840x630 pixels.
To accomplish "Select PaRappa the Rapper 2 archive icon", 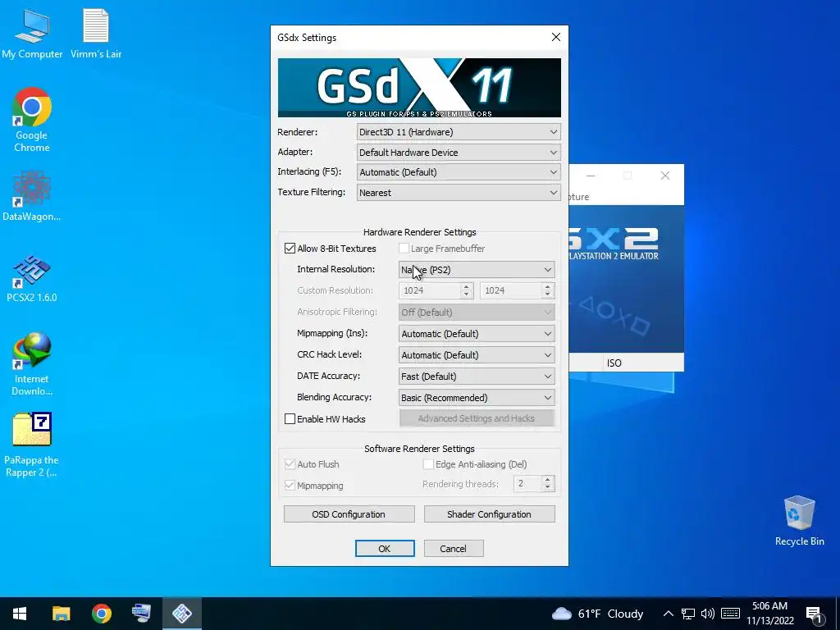I will [x=32, y=445].
